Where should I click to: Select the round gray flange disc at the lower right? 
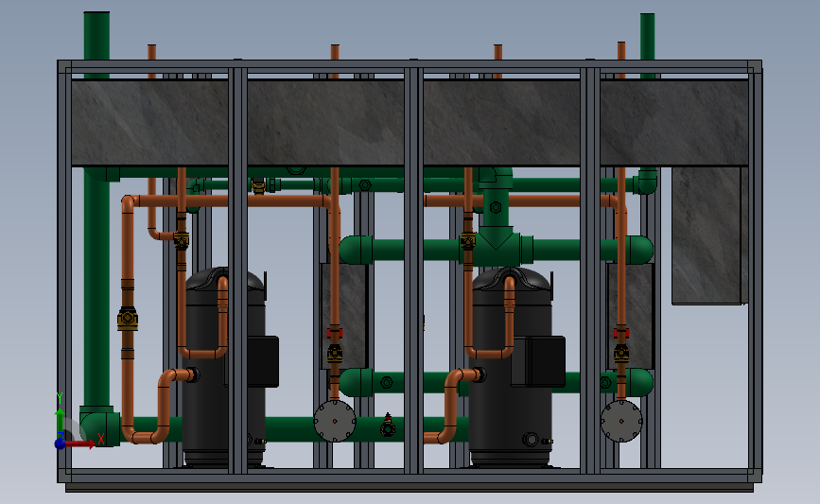(621, 421)
